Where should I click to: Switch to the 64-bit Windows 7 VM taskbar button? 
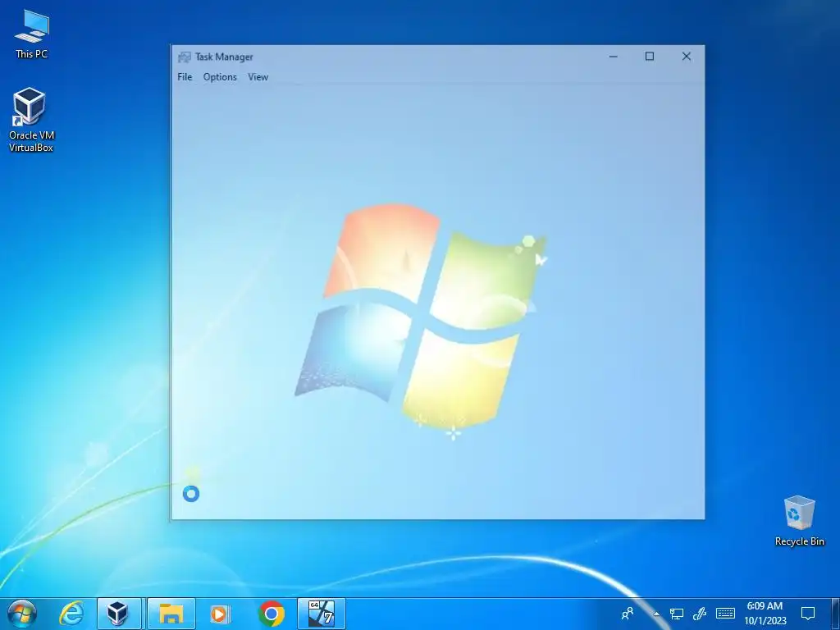coord(322,614)
